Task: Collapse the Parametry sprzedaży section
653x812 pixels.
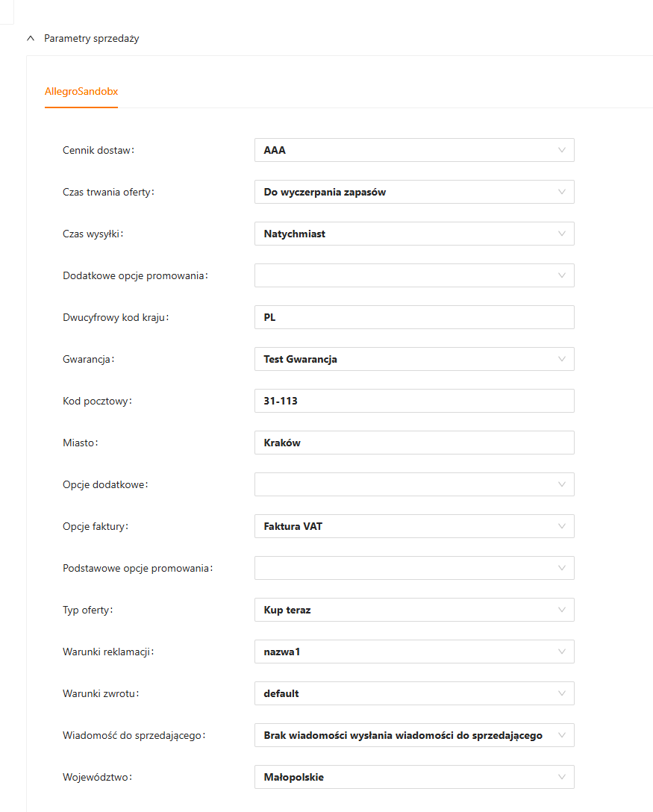Action: coord(31,39)
